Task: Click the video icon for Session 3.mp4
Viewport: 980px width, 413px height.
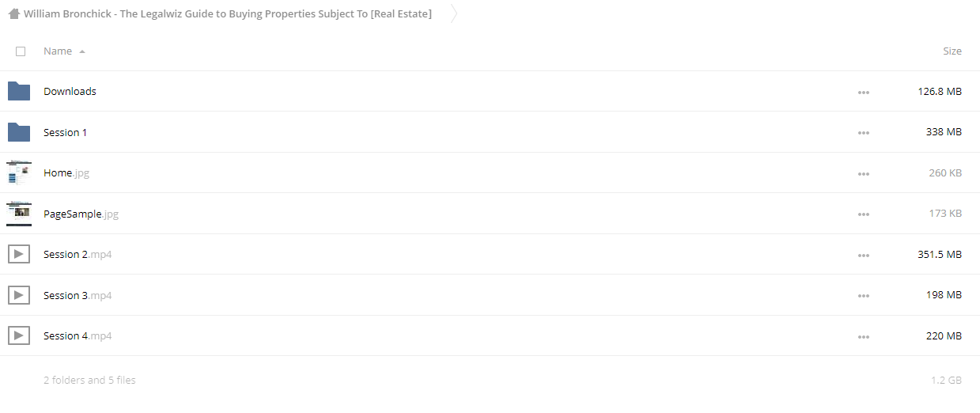Action: [19, 295]
